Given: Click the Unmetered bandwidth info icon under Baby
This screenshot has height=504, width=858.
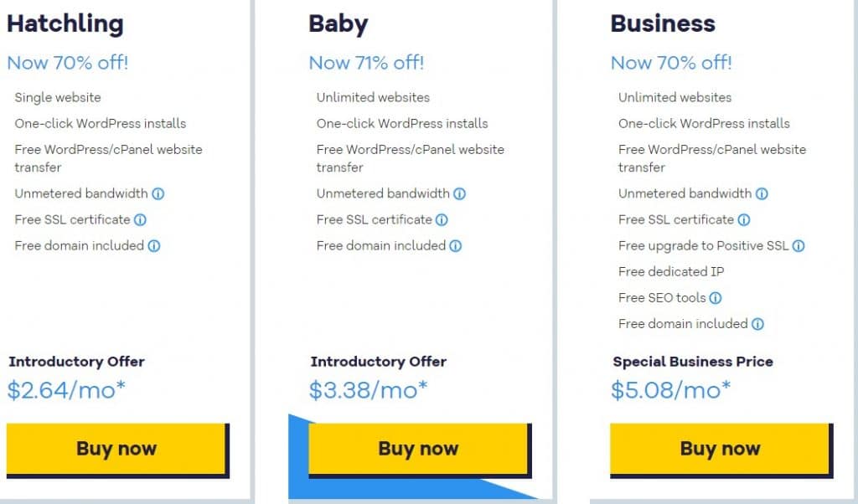Looking at the screenshot, I should (x=461, y=193).
